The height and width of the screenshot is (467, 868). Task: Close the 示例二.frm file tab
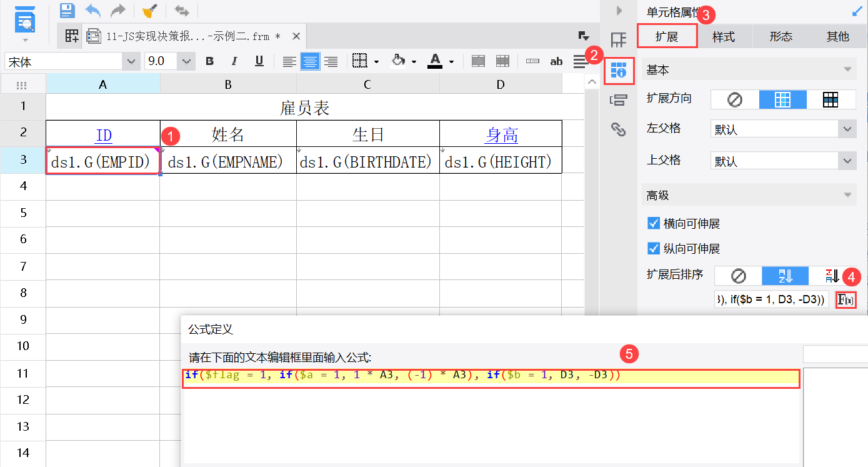point(297,36)
